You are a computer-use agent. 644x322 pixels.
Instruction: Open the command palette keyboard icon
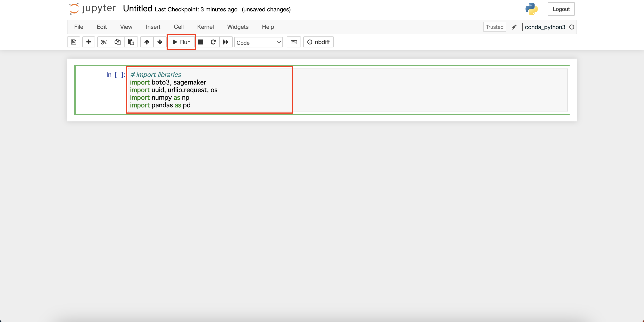(294, 42)
